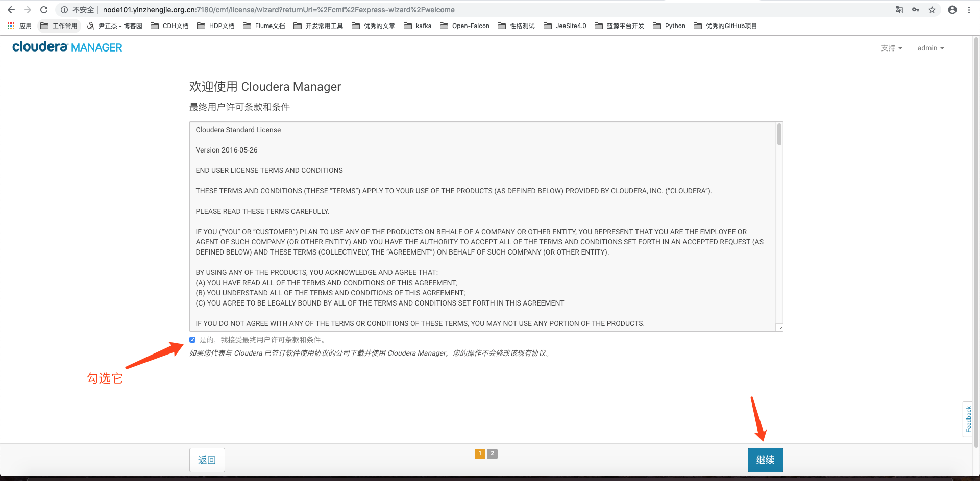Click the browser forward arrow

click(28, 10)
